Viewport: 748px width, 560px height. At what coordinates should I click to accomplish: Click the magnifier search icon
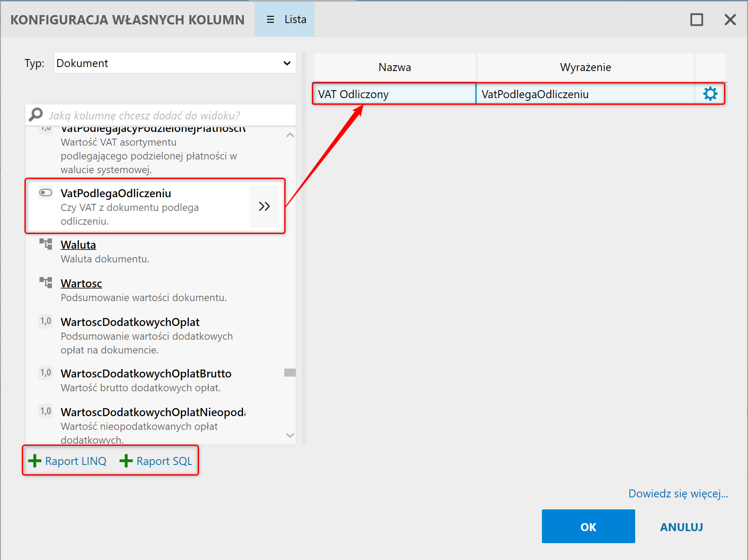click(x=36, y=115)
